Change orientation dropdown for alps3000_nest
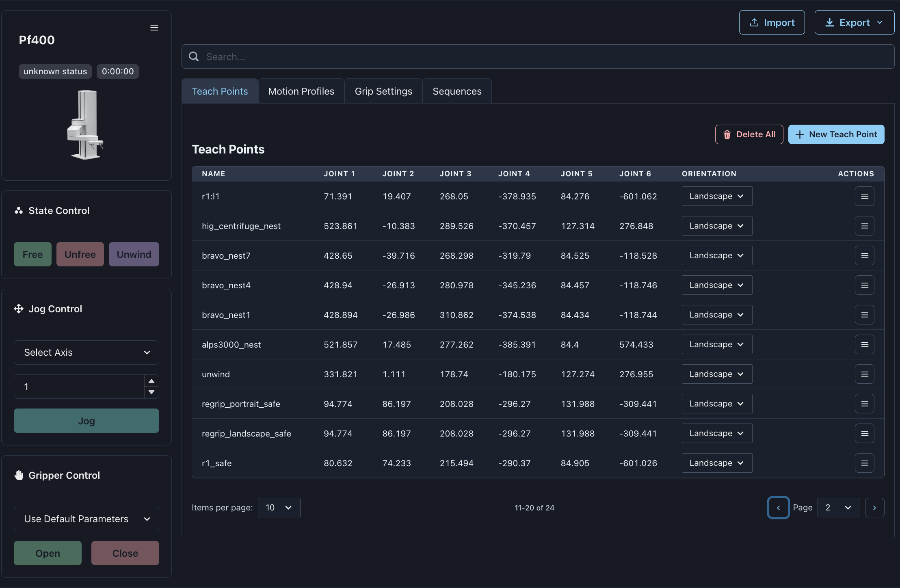 pyautogui.click(x=717, y=344)
